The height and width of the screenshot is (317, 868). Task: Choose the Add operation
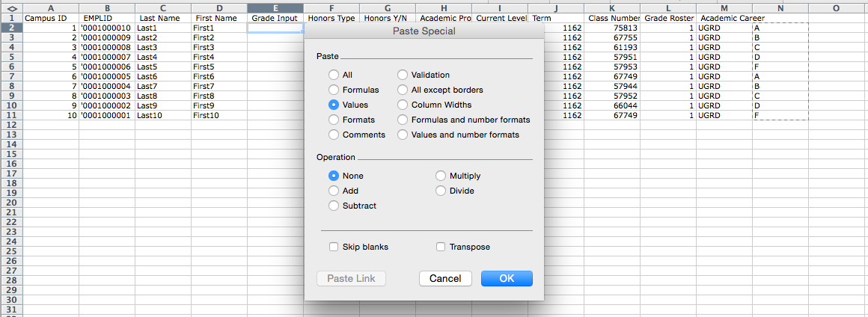tap(334, 191)
